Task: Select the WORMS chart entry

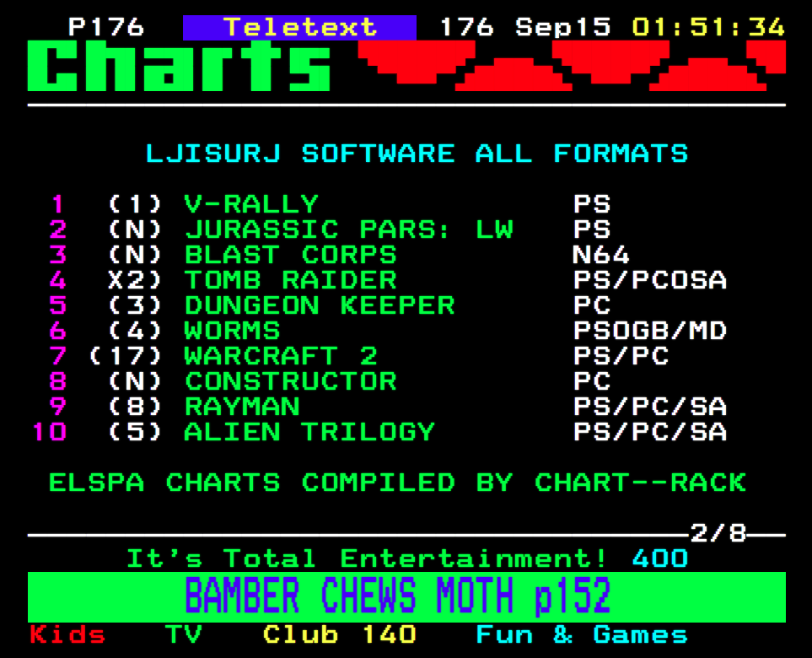Action: (x=232, y=331)
